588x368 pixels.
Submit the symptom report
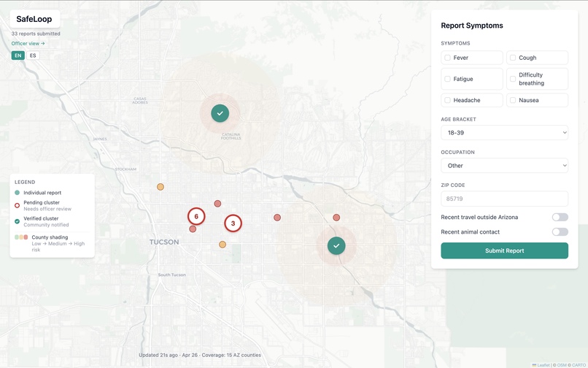tap(504, 250)
